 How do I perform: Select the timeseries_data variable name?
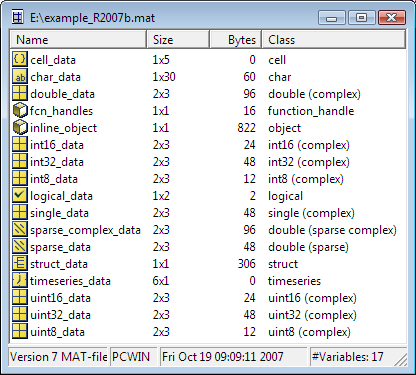(70, 281)
